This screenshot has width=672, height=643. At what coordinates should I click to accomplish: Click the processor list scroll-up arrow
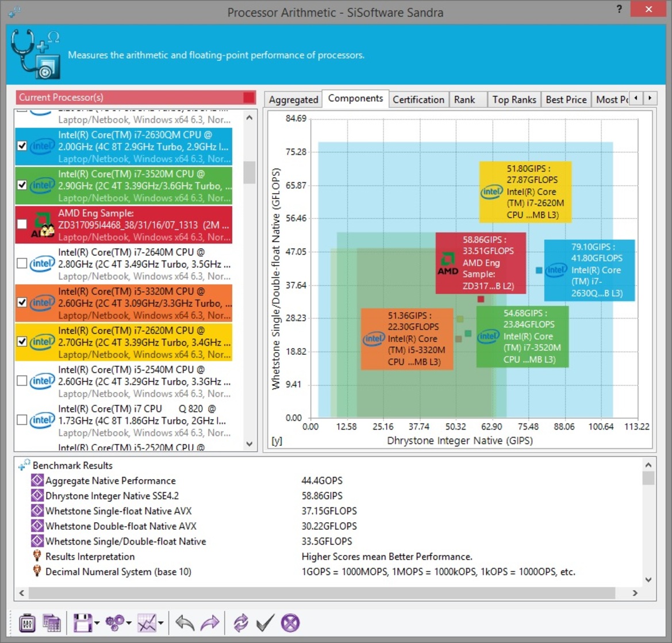249,118
